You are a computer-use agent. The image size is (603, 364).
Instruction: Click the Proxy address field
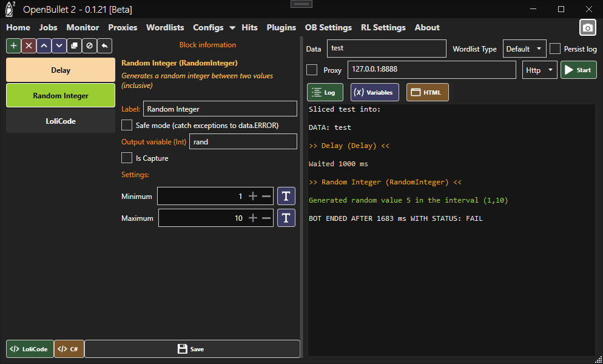pos(432,70)
